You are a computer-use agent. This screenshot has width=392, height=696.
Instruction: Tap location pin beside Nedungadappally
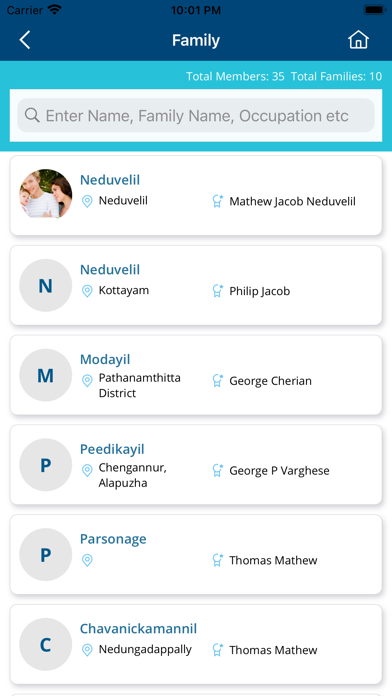(87, 650)
